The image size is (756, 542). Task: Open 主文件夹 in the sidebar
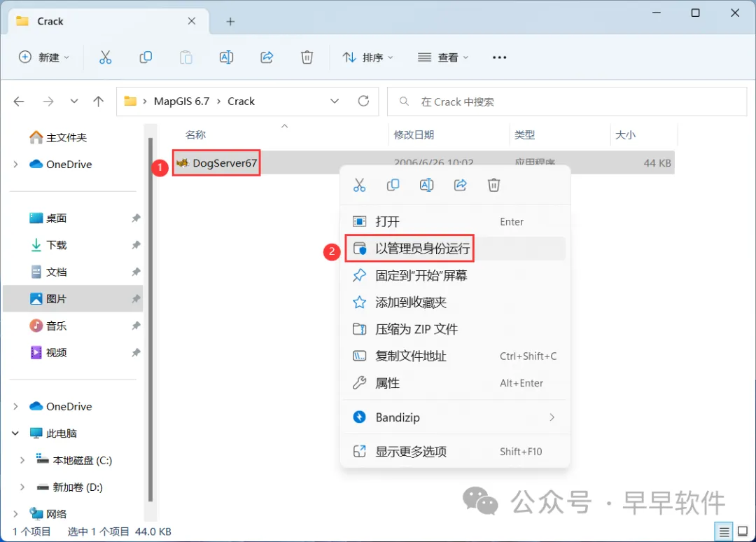pyautogui.click(x=58, y=138)
